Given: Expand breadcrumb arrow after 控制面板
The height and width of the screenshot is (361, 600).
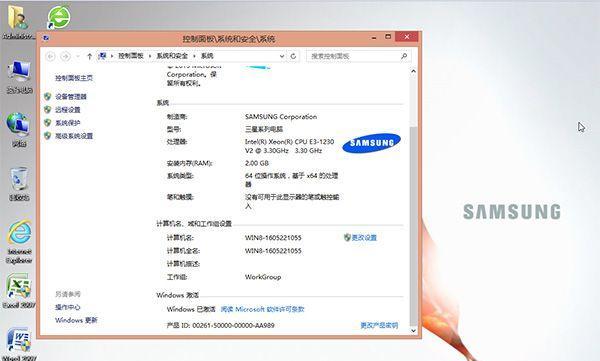Looking at the screenshot, I should tap(150, 56).
